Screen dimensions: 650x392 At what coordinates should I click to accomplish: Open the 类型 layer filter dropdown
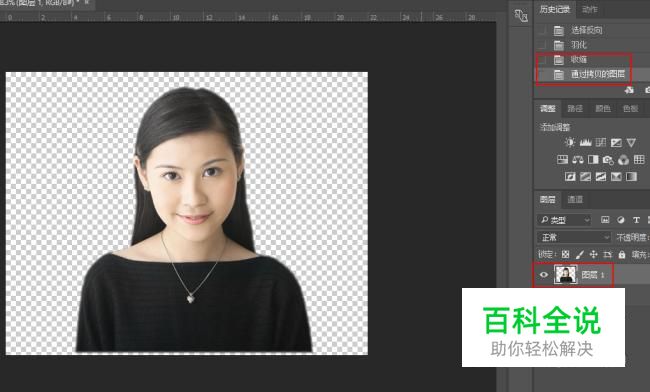[x=564, y=220]
